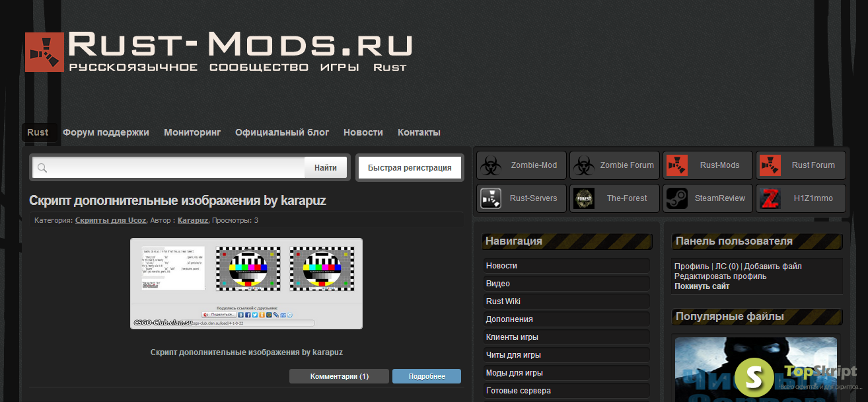The width and height of the screenshot is (868, 402).
Task: Open Форум поддержки menu item
Action: (106, 132)
